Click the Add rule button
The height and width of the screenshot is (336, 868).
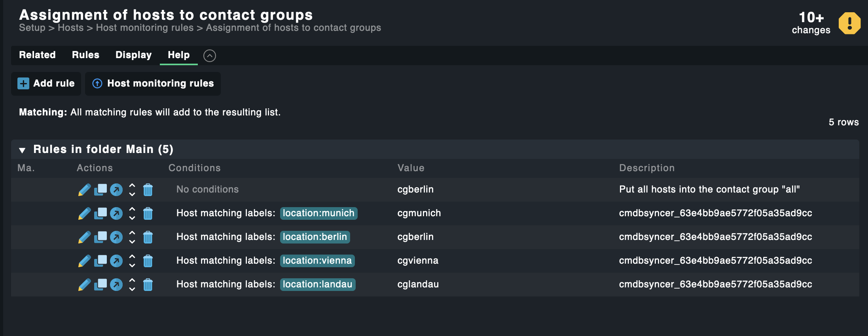pyautogui.click(x=46, y=83)
